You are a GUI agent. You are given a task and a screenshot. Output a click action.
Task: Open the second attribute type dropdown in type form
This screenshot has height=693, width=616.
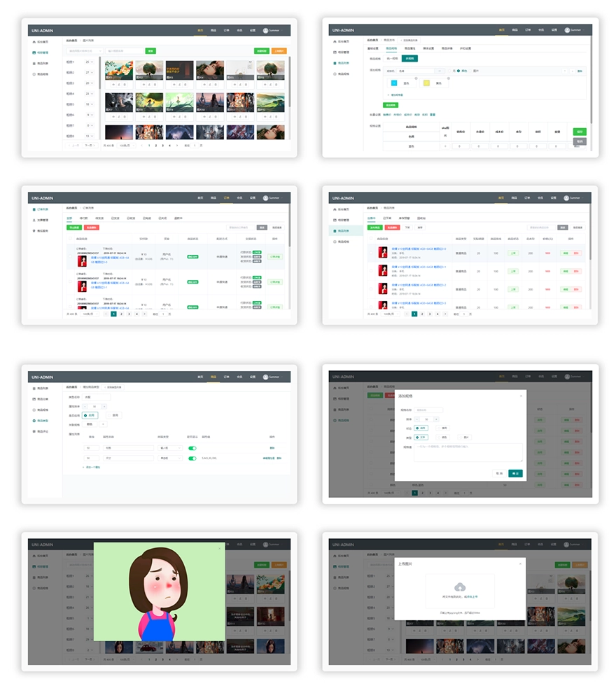coord(169,458)
